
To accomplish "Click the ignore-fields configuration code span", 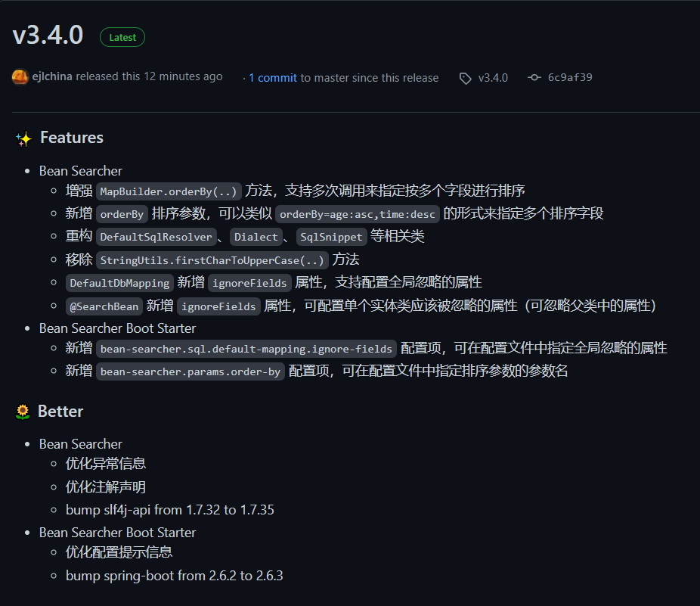I will [x=246, y=349].
